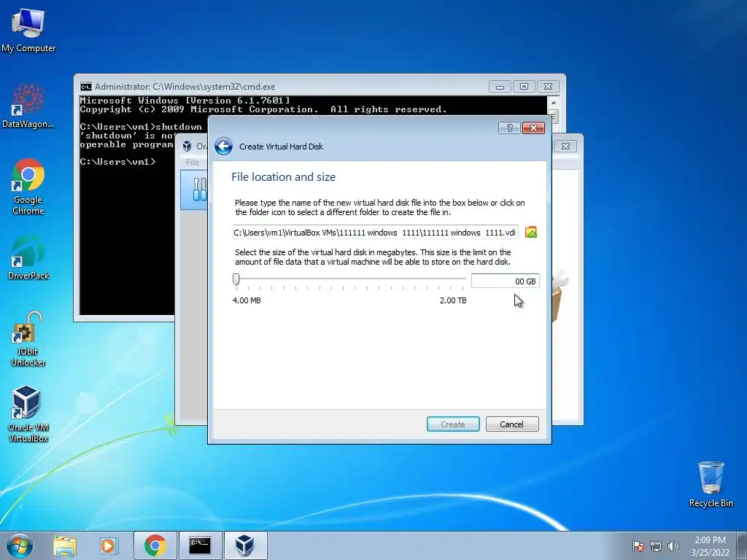747x560 pixels.
Task: Open Action Center flag in system tray
Action: (x=638, y=546)
